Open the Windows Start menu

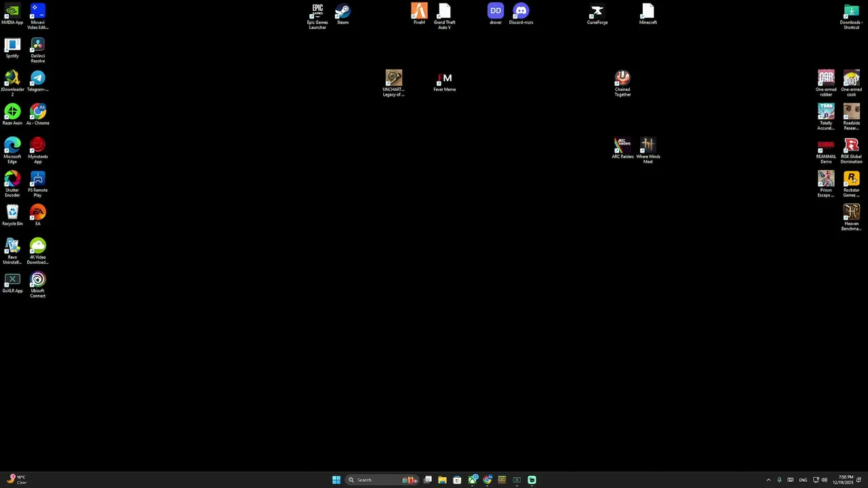tap(336, 480)
